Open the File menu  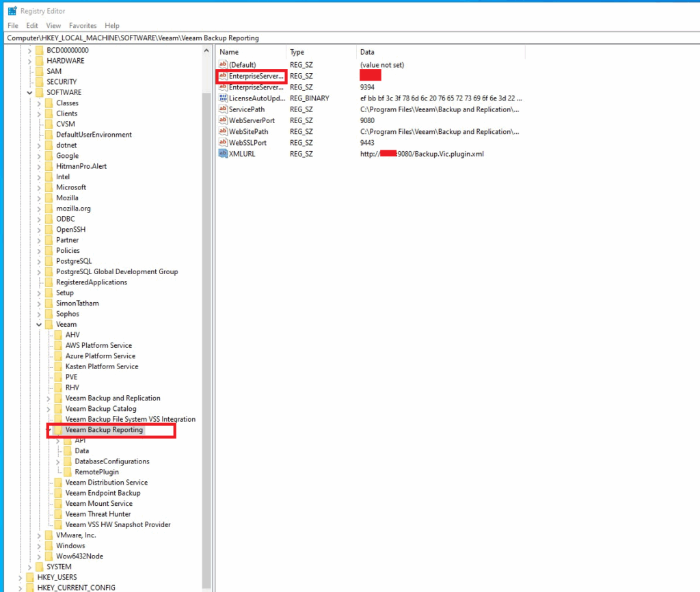tap(13, 25)
